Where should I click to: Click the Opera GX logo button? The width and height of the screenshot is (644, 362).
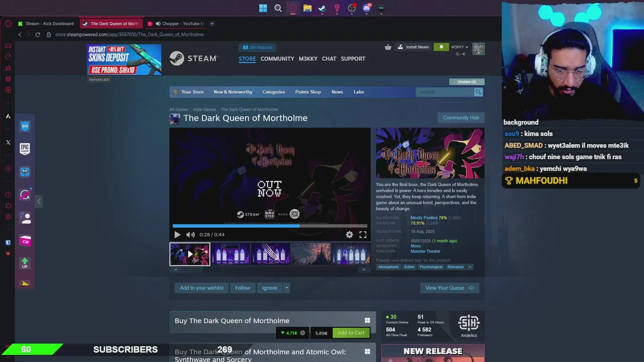tap(8, 24)
